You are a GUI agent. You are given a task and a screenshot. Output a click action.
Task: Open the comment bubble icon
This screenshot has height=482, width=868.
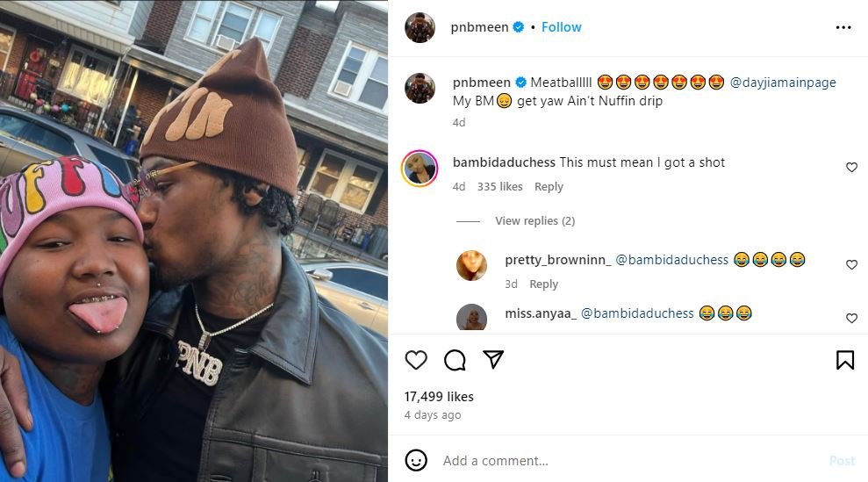pyautogui.click(x=455, y=360)
